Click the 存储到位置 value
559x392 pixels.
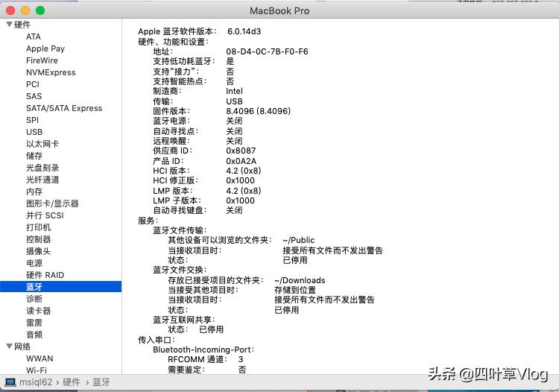point(295,290)
